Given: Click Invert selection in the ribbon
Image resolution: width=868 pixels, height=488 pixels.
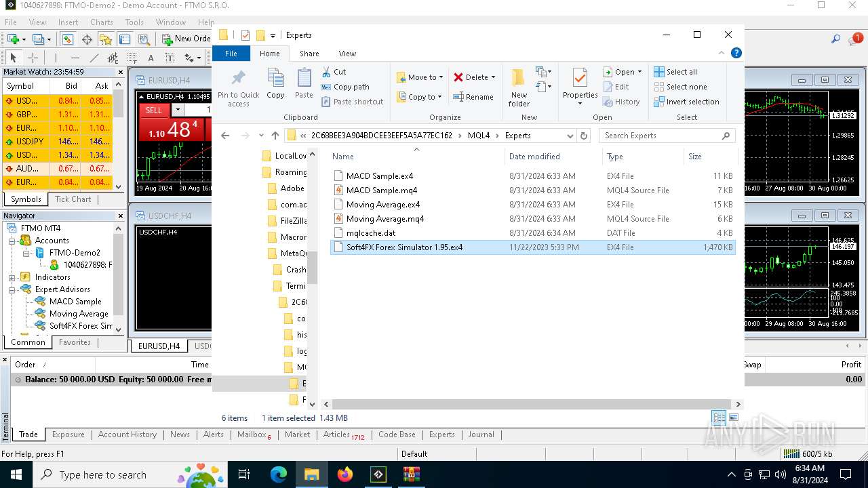Looking at the screenshot, I should [686, 102].
